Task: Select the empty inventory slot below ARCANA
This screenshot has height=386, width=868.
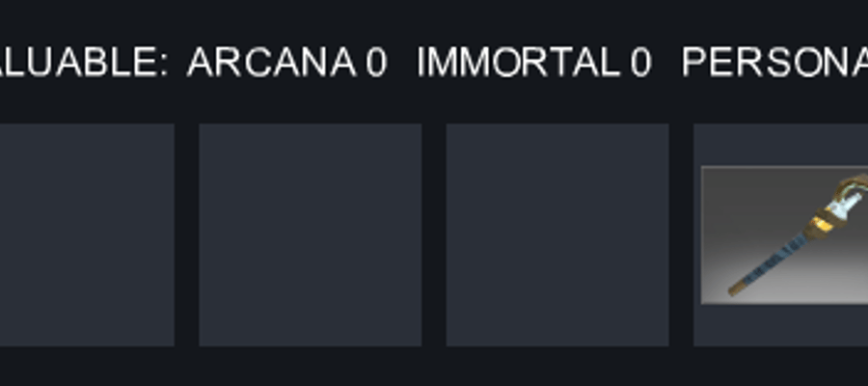Action: (310, 234)
